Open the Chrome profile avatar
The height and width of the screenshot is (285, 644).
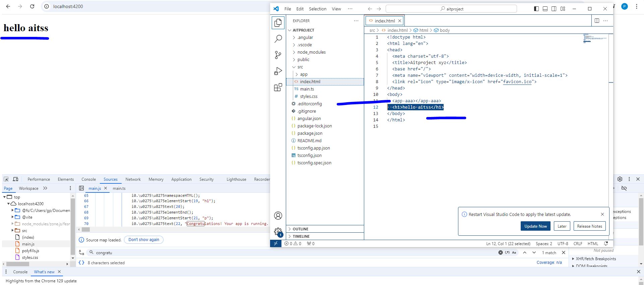(x=625, y=6)
